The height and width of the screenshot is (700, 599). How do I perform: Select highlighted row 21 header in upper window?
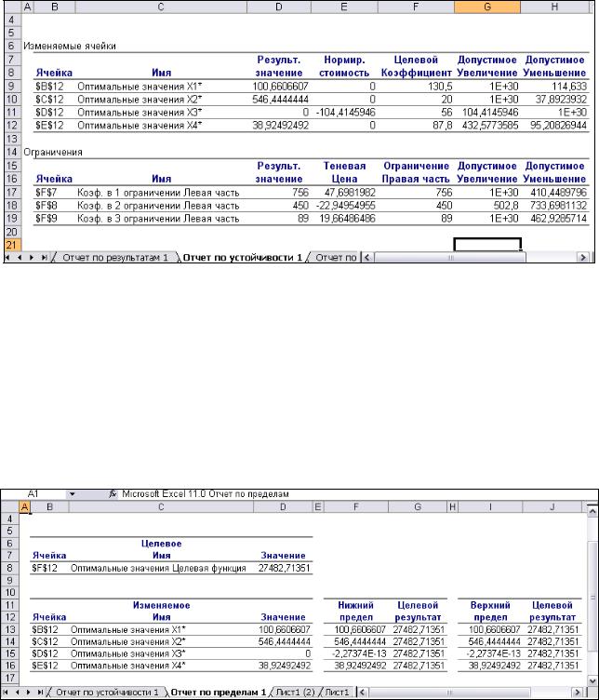(x=11, y=245)
